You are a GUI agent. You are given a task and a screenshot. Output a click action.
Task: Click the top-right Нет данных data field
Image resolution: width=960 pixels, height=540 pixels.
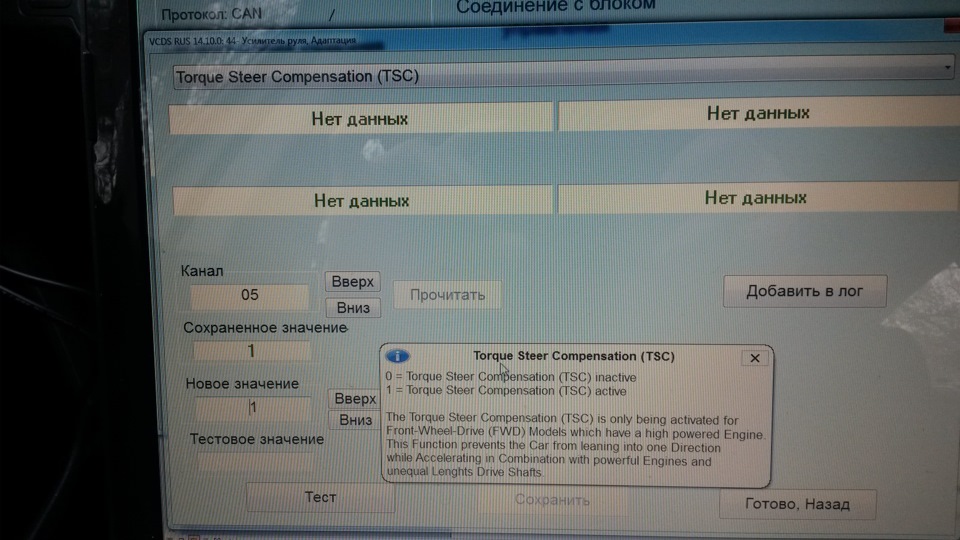pos(759,114)
